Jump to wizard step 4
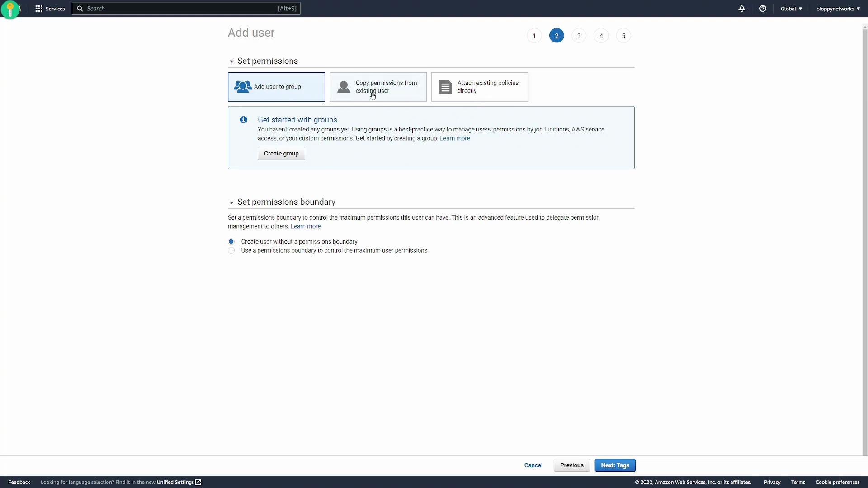Image resolution: width=868 pixels, height=488 pixels. coord(601,36)
